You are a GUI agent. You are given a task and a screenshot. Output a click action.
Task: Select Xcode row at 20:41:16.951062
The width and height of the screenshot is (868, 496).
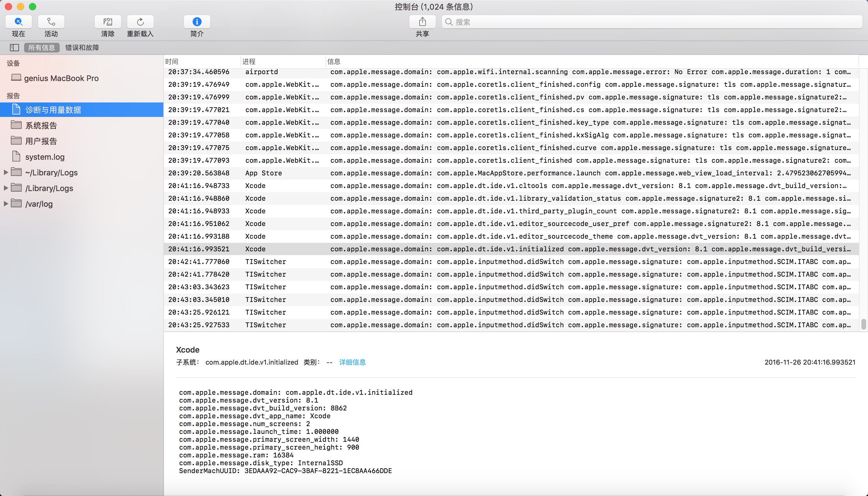tap(511, 224)
